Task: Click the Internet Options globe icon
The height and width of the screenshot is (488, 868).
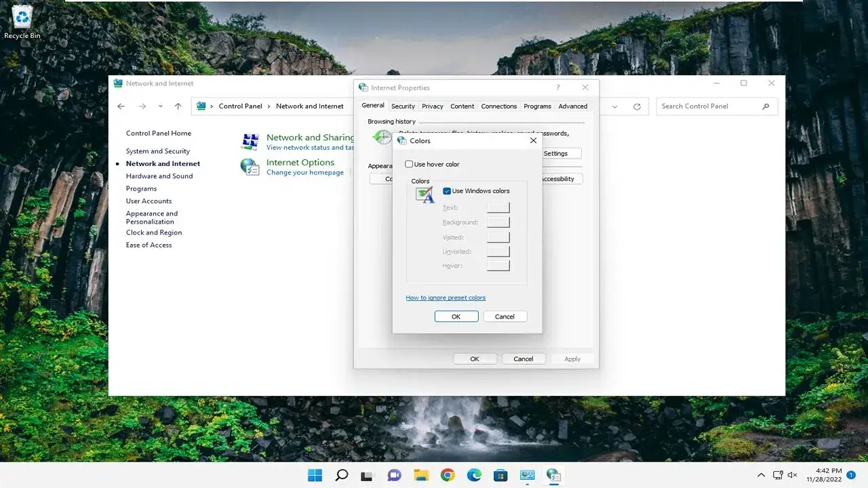Action: coord(250,166)
